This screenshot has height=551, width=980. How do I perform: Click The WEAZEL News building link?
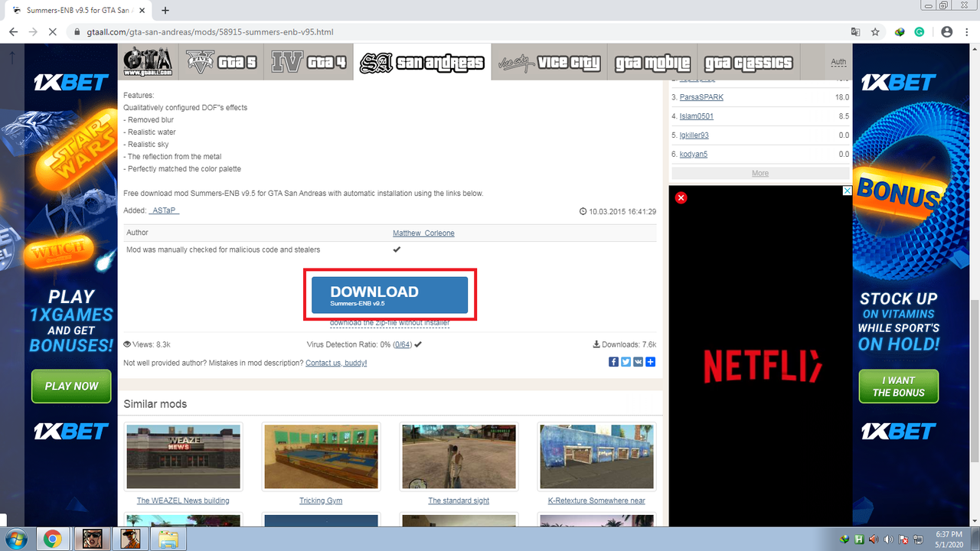(183, 500)
